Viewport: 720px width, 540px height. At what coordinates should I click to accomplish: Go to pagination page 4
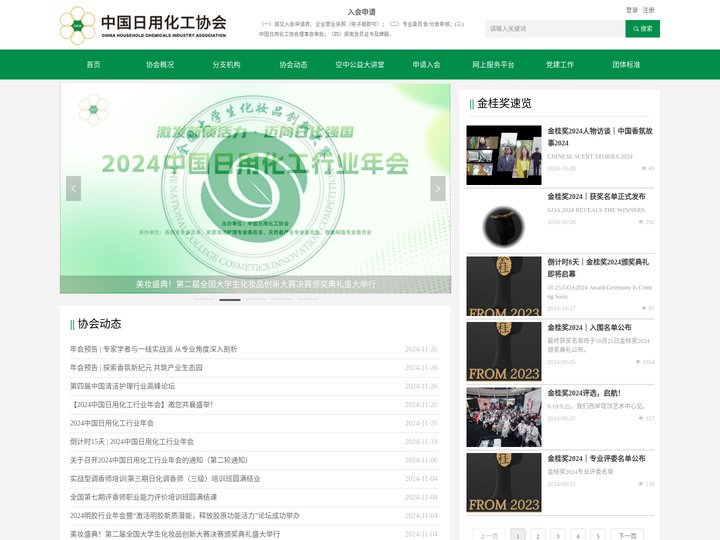(578, 535)
